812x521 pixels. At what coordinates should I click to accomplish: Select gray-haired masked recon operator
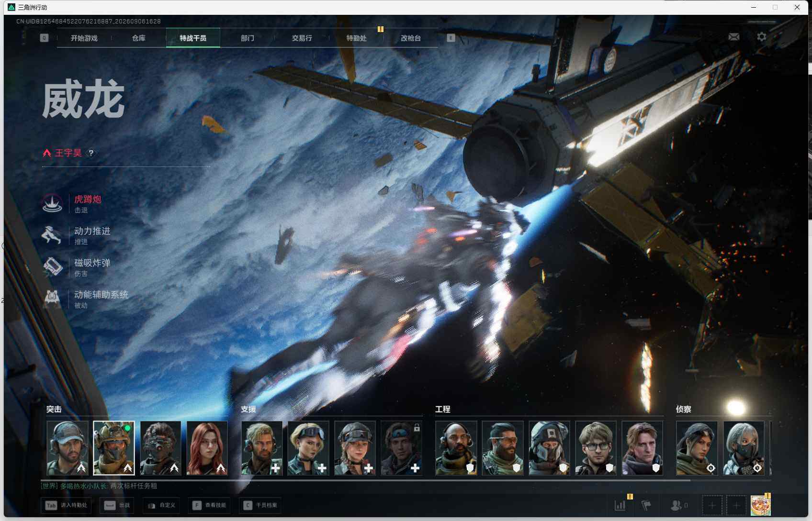point(744,448)
